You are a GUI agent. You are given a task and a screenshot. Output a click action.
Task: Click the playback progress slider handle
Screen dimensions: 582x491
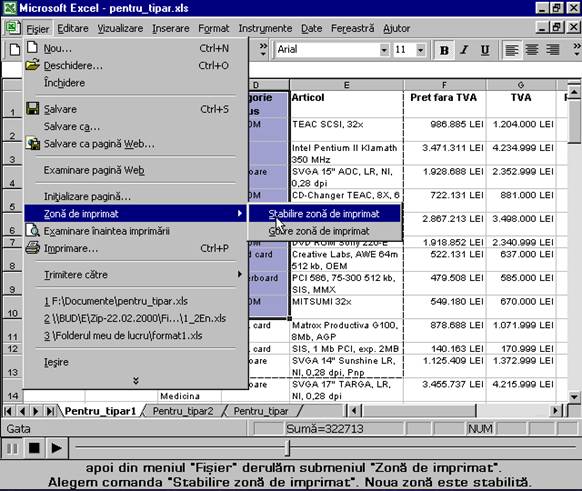[287, 448]
